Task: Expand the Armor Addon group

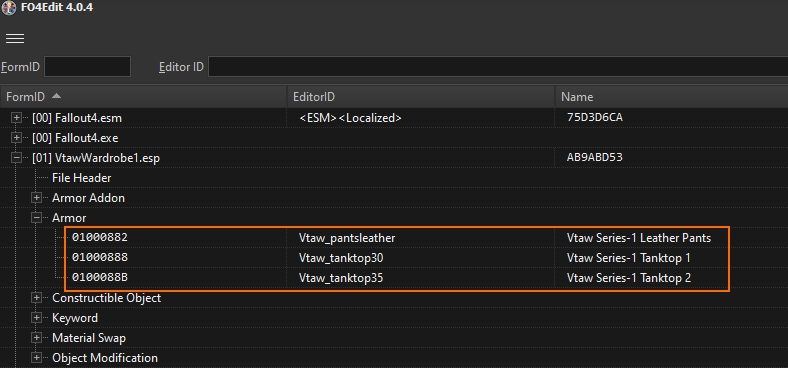Action: [36, 198]
